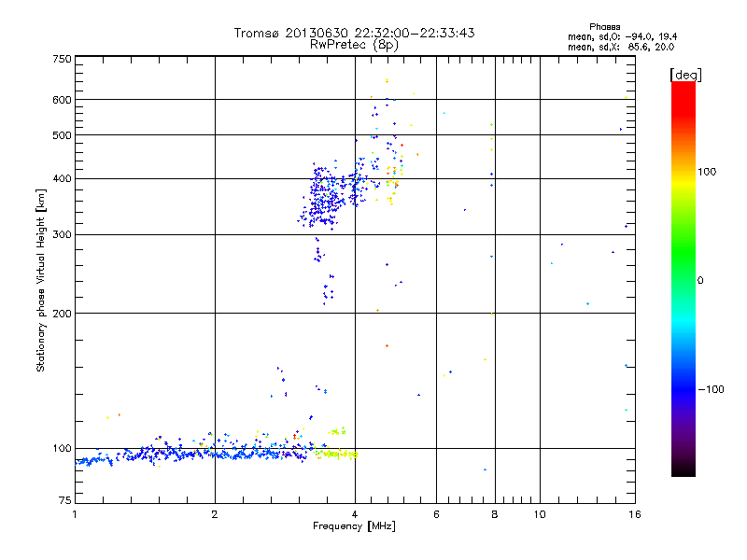747x560 pixels.
Task: Click the '[deg]' colorbar unit label
Action: coord(685,75)
